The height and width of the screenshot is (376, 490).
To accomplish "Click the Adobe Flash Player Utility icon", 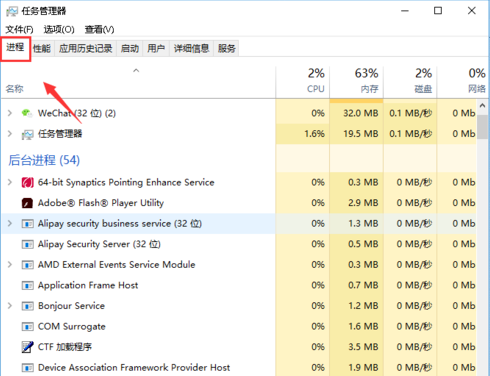I will click(27, 203).
